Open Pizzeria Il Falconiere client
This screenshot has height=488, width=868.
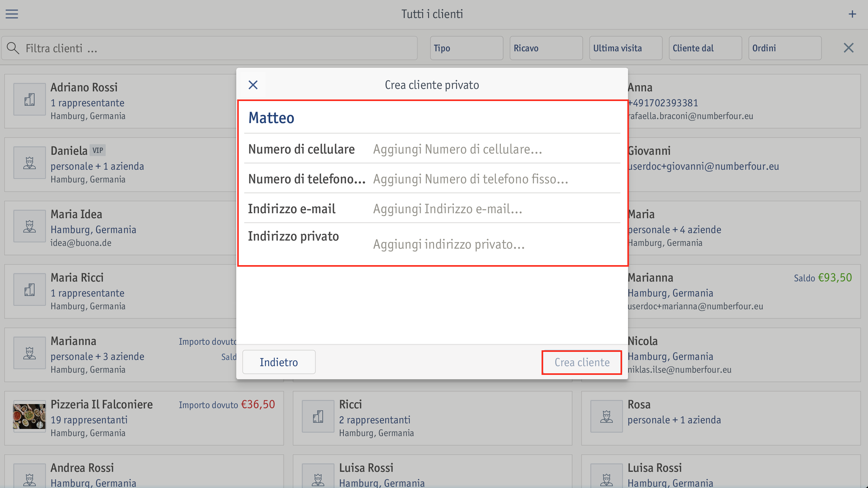pos(144,418)
